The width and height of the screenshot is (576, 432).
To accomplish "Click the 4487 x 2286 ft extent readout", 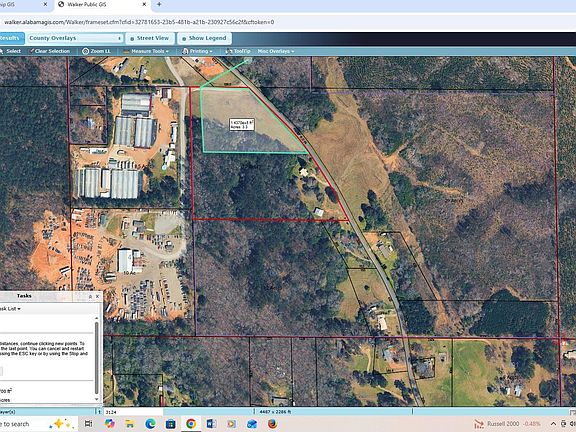I will tap(276, 412).
